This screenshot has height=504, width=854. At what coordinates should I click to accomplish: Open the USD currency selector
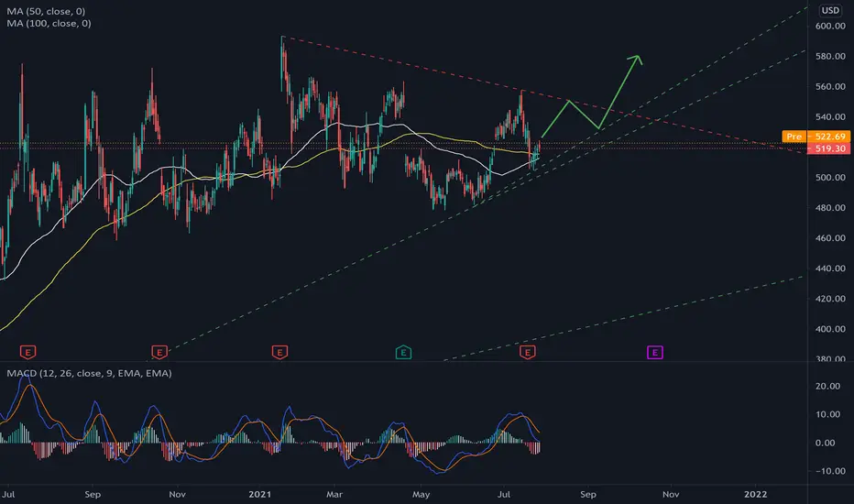(x=830, y=10)
